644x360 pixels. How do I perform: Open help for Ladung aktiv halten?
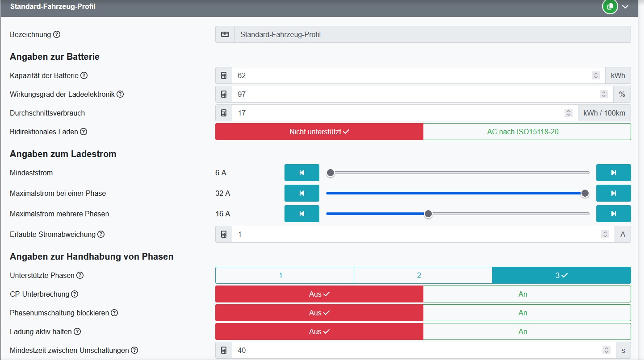pyautogui.click(x=77, y=331)
